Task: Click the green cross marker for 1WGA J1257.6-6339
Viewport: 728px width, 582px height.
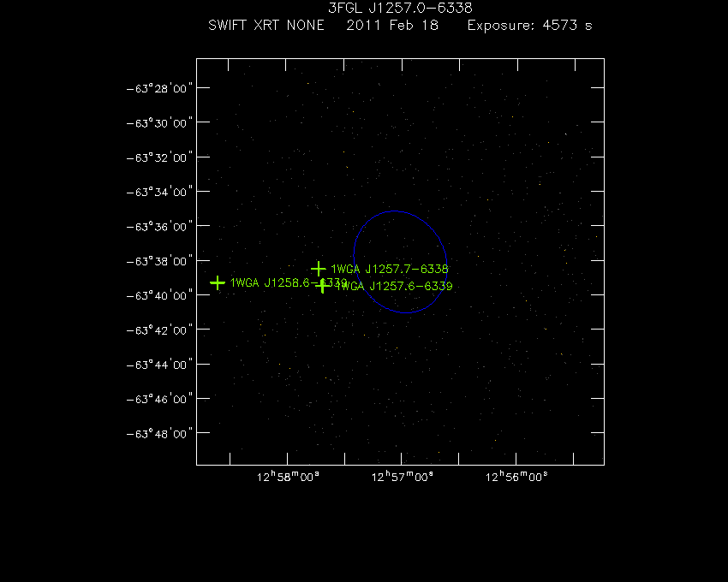Action: tap(322, 286)
